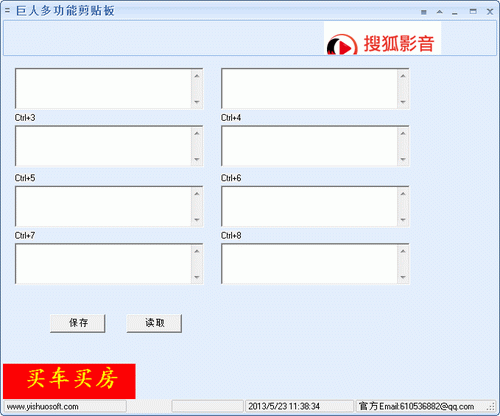Click inside the Ctrl+4 text box
The height and width of the screenshot is (416, 500).
(x=309, y=146)
